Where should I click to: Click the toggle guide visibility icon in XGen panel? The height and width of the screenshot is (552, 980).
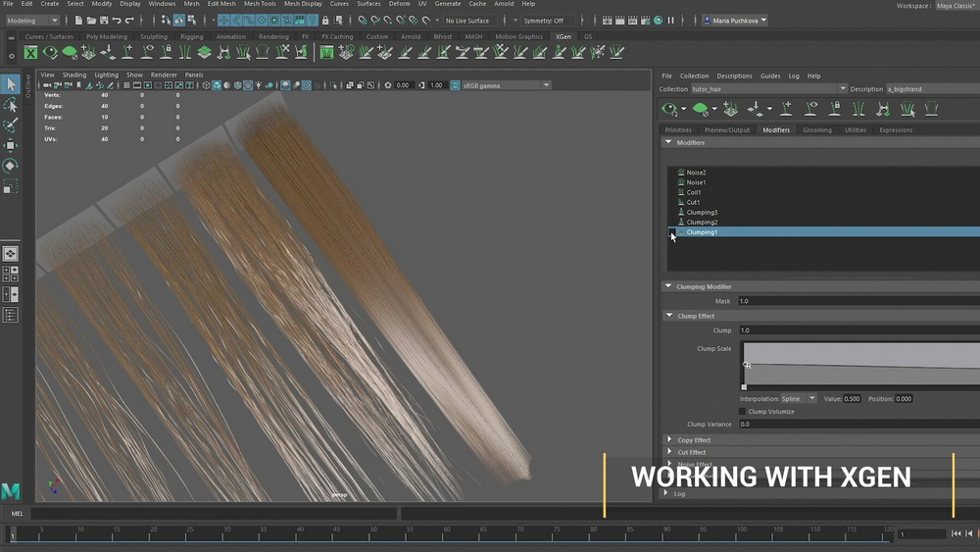pos(810,110)
